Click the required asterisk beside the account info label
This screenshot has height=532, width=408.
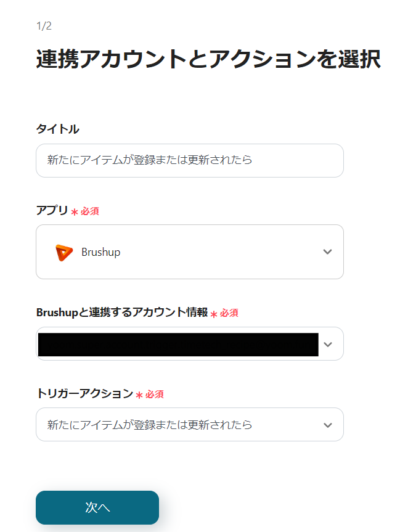pyautogui.click(x=214, y=314)
